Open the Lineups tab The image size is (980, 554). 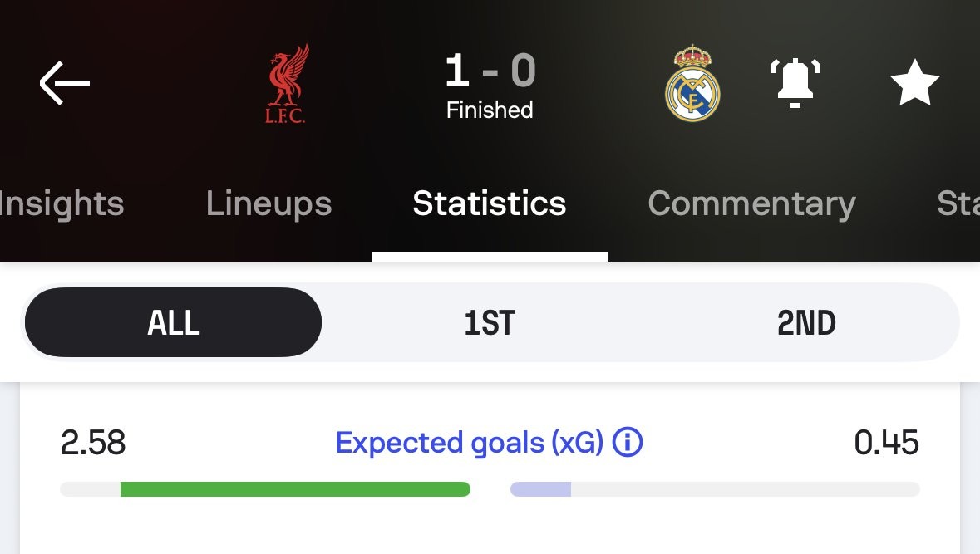[x=268, y=204]
